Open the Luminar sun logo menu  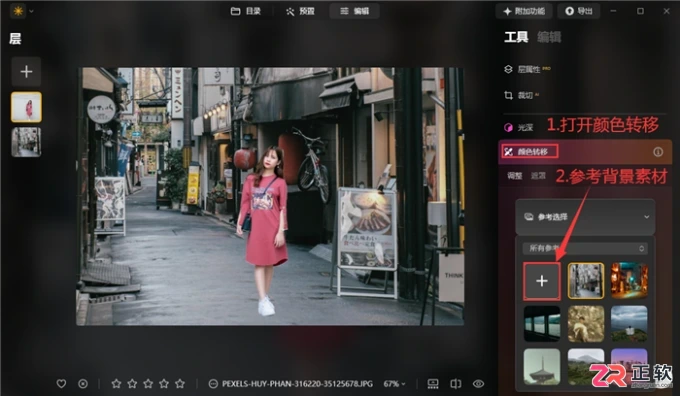(x=18, y=11)
